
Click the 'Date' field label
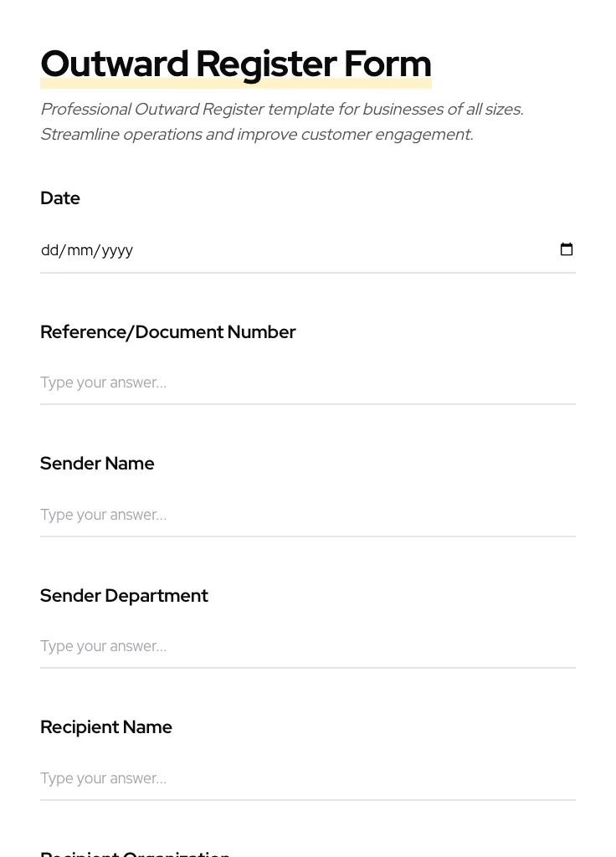click(60, 198)
